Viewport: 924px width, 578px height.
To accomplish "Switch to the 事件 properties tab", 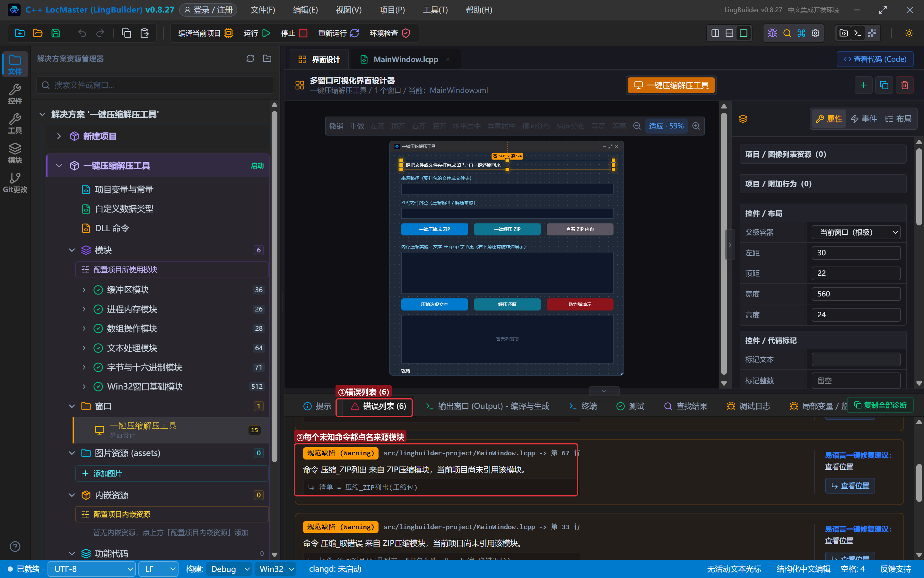I will click(864, 119).
